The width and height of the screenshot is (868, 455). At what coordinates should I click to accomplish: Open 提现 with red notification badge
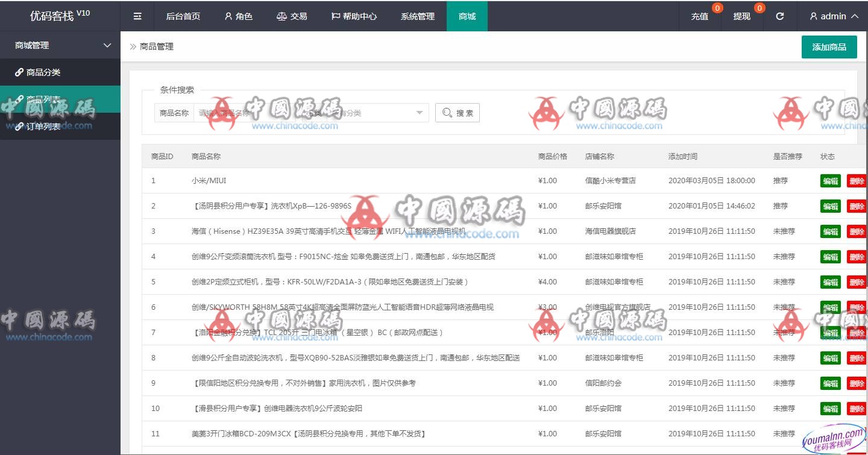742,16
